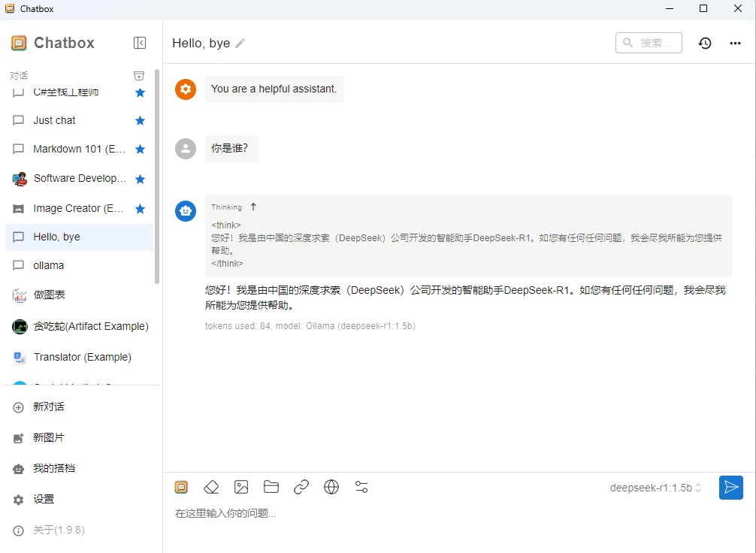This screenshot has width=756, height=553.
Task: Open the Just chat conversation
Action: [x=79, y=120]
